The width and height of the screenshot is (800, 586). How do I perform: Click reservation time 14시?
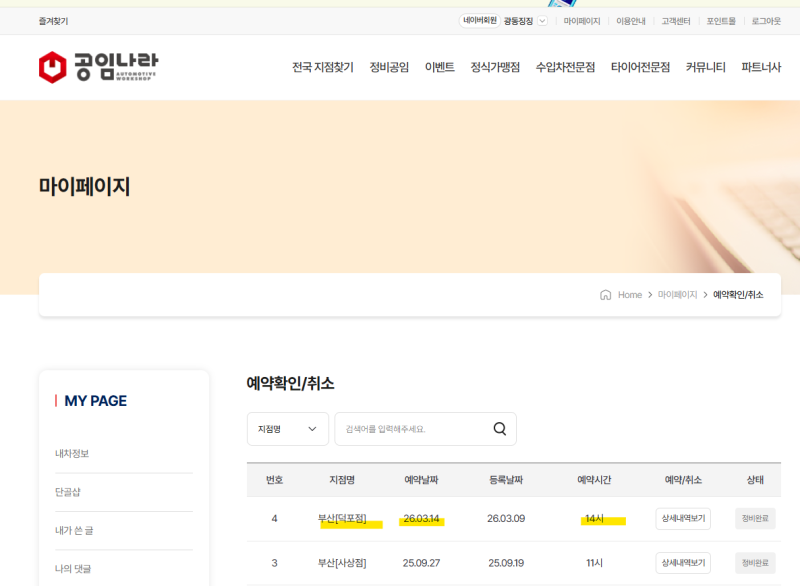pos(594,518)
